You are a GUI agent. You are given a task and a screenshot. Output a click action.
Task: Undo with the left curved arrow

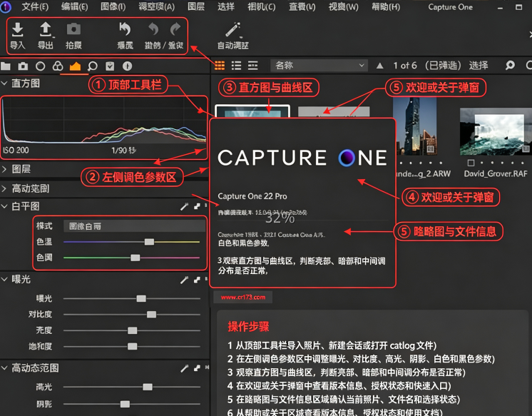153,29
